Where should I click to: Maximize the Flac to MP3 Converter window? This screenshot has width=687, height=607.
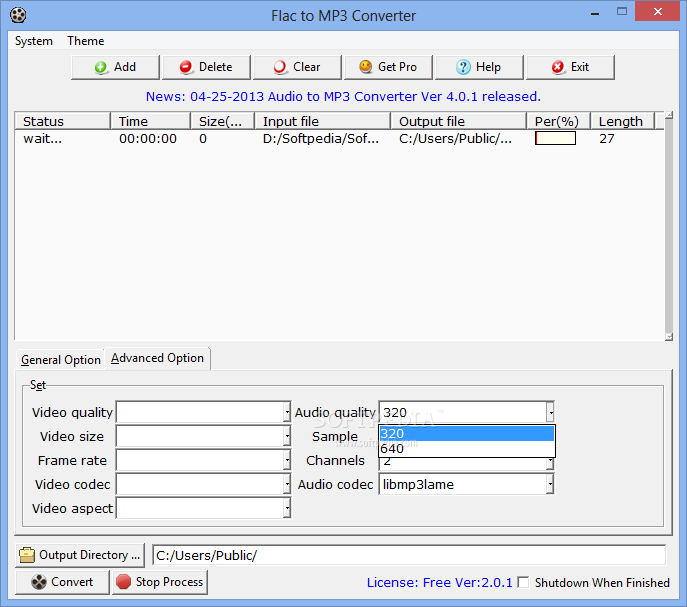point(622,11)
